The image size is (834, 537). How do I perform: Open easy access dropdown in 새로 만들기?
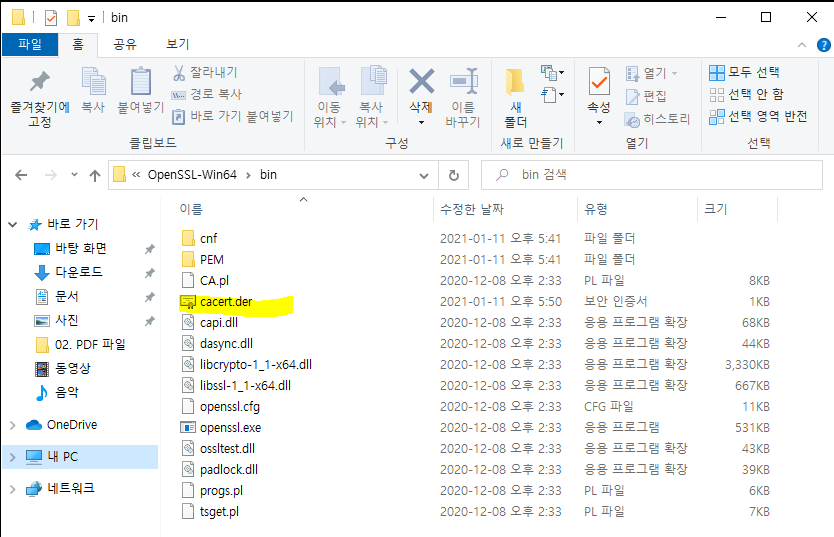pyautogui.click(x=553, y=95)
